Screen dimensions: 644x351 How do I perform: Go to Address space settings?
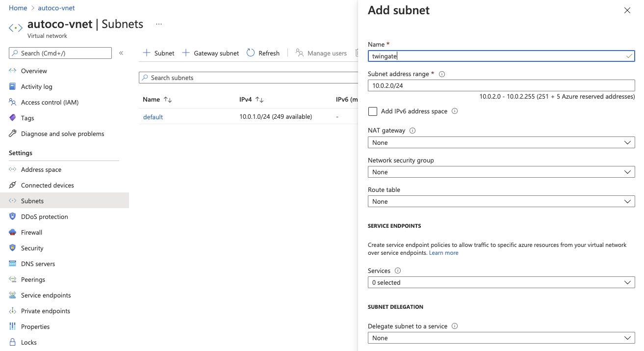(x=41, y=169)
